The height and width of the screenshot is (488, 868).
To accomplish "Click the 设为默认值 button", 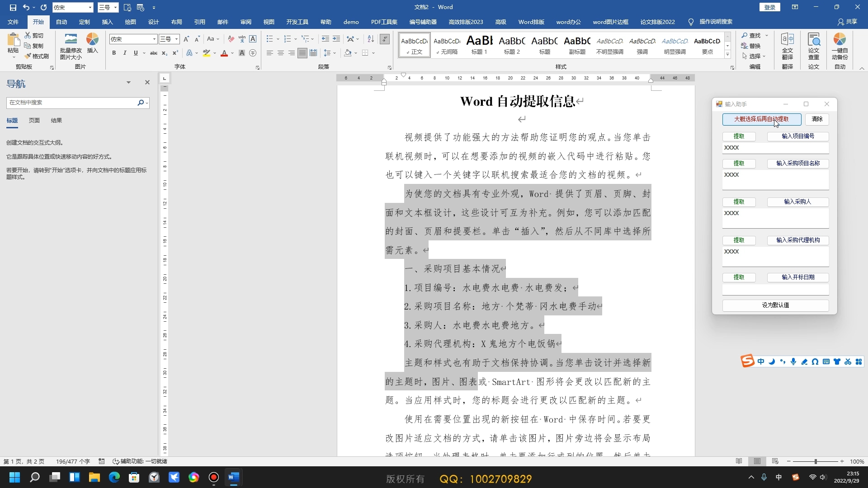I will [775, 305].
